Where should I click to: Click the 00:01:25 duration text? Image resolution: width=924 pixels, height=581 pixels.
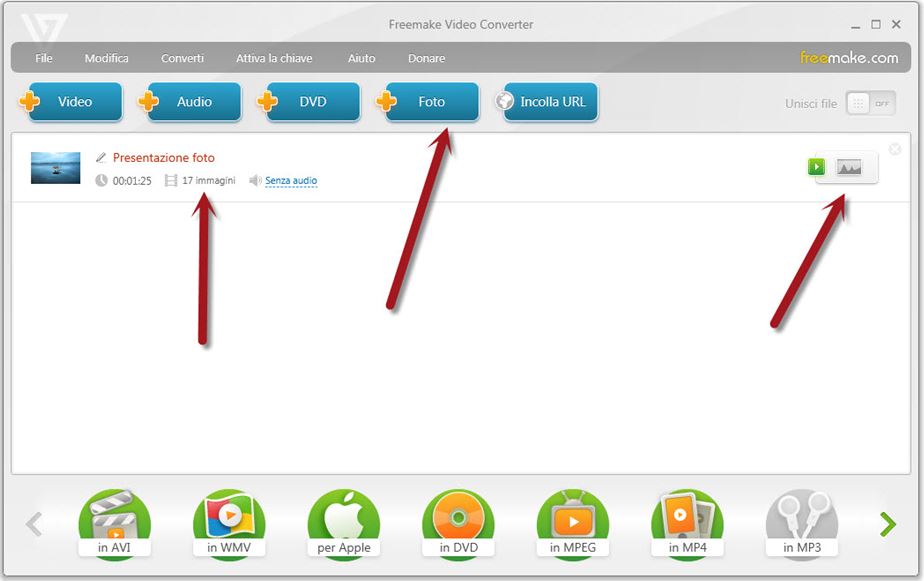click(132, 181)
